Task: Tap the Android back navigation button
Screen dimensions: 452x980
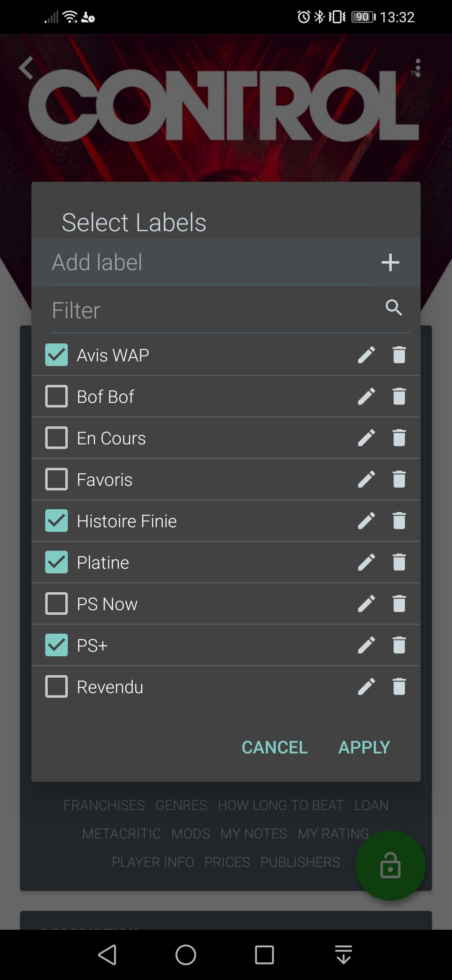Action: 107,955
